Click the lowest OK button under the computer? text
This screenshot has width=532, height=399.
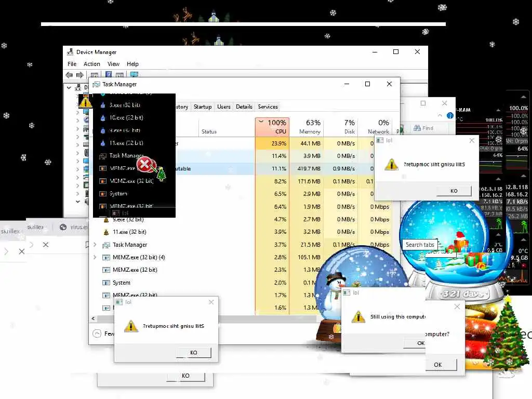pyautogui.click(x=441, y=365)
